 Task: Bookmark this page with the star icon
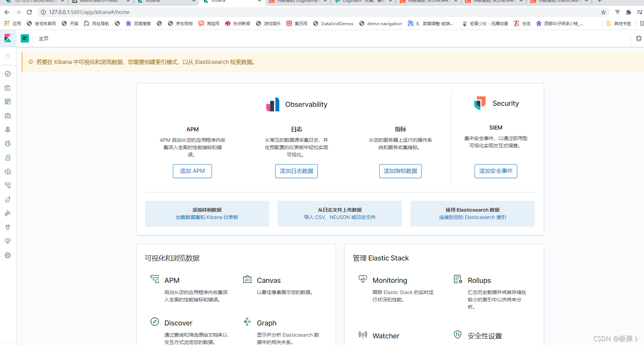pos(603,12)
